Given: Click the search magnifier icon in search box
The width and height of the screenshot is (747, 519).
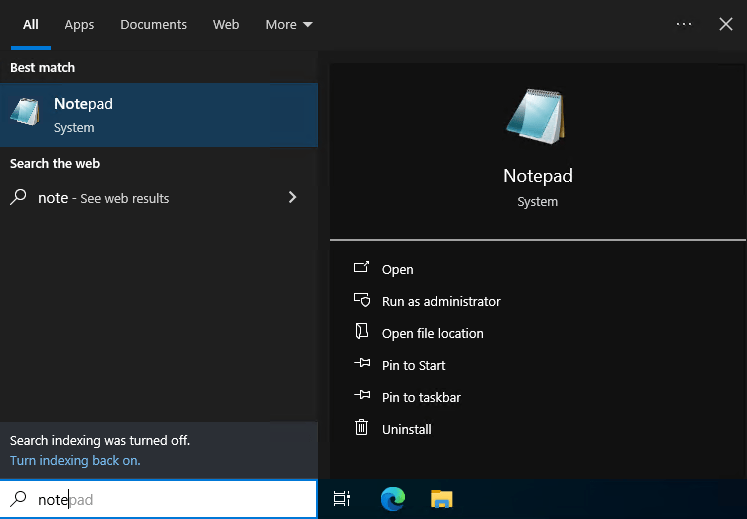Looking at the screenshot, I should click(x=19, y=499).
